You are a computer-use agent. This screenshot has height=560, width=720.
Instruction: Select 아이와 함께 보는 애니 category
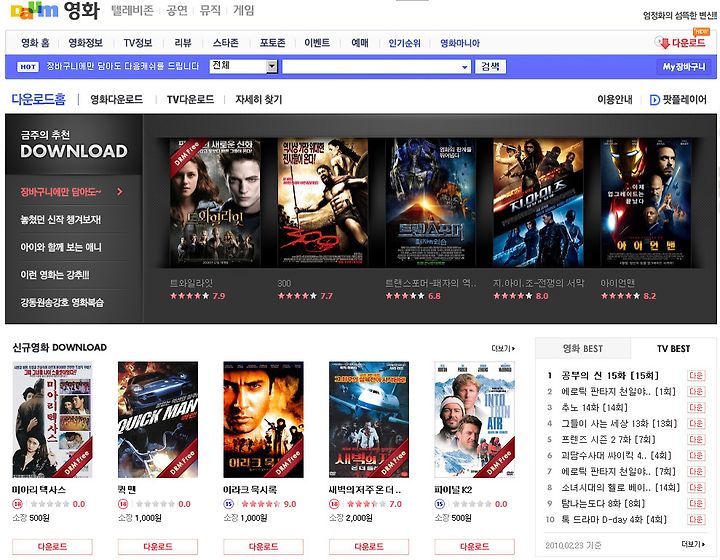tap(61, 247)
